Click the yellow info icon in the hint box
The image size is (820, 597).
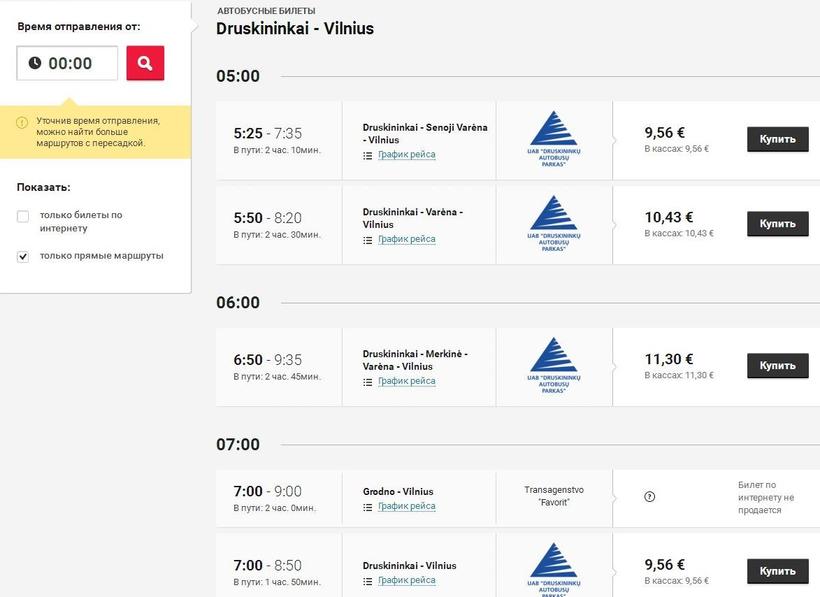[22, 122]
